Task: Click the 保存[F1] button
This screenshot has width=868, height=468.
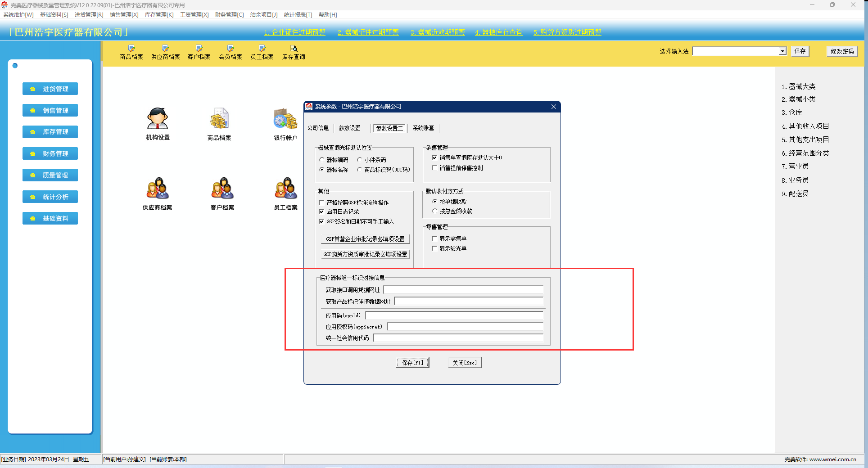Action: pos(412,363)
